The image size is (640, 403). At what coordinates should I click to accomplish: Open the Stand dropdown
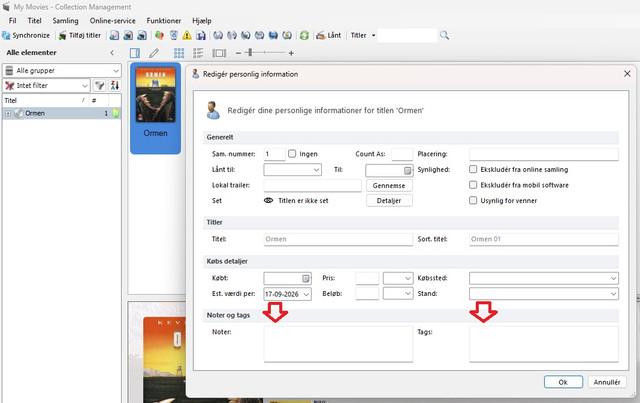[x=544, y=294]
